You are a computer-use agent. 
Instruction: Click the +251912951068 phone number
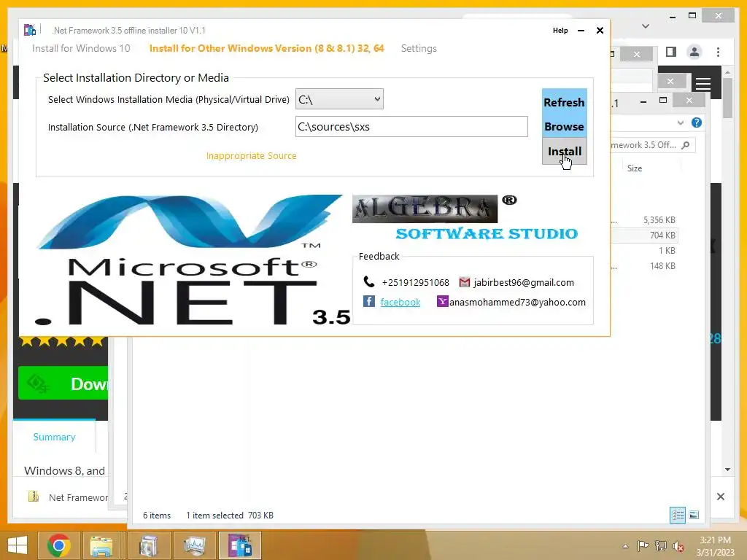click(x=415, y=282)
